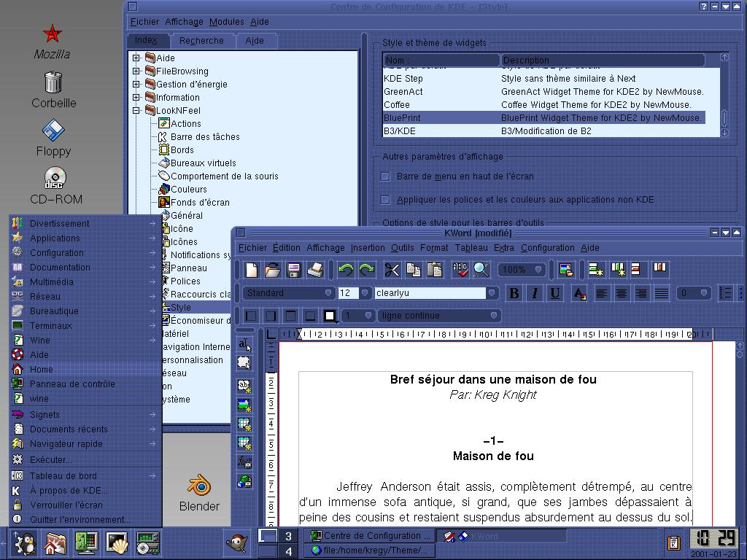Image resolution: width=747 pixels, height=560 pixels.
Task: Choose Verrouiller l'écran in K menu
Action: [x=86, y=505]
